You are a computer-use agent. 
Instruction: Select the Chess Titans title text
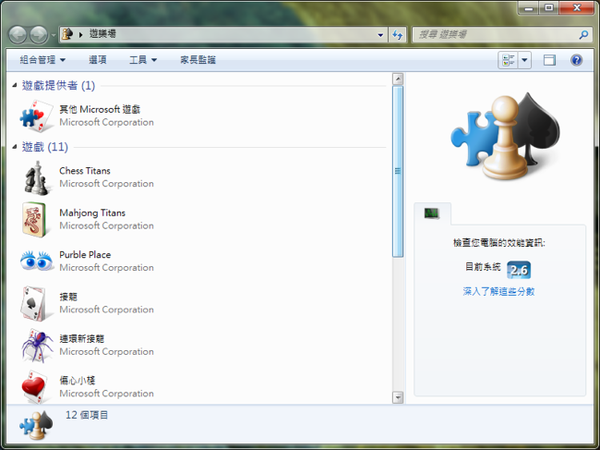pyautogui.click(x=85, y=171)
